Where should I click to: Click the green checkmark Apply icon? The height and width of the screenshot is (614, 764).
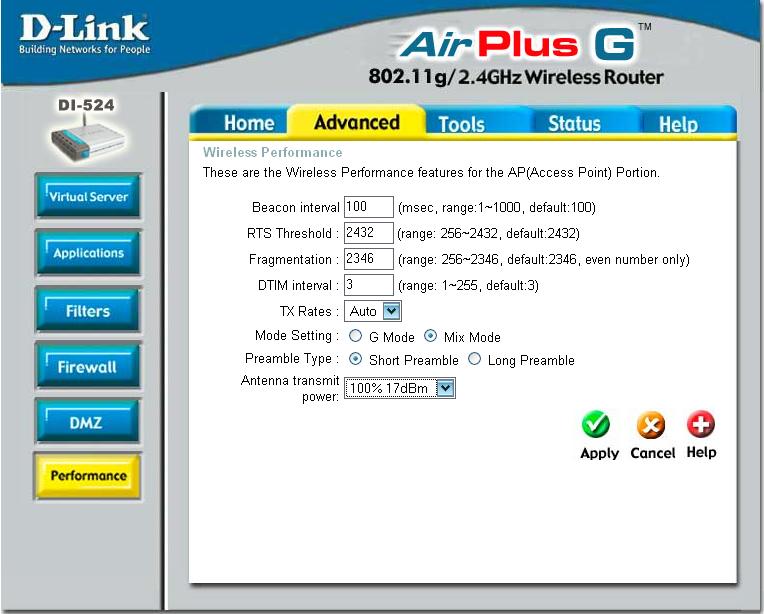[x=597, y=426]
